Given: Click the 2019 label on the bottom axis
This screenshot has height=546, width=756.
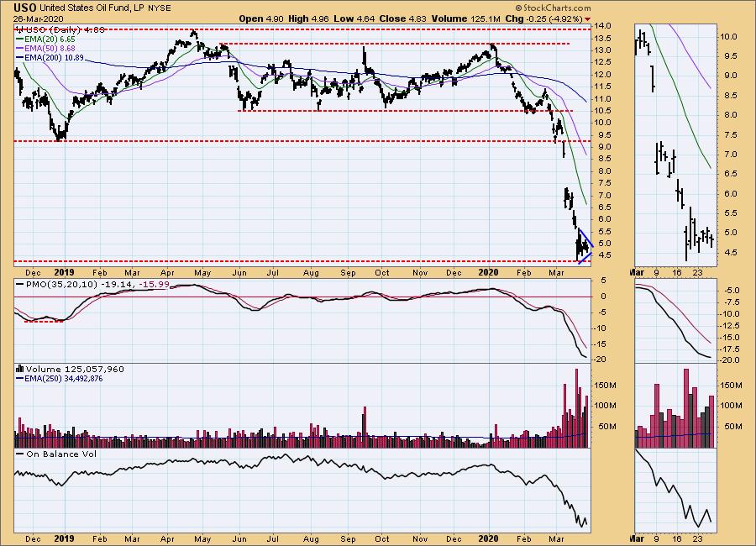Looking at the screenshot, I should (x=64, y=538).
